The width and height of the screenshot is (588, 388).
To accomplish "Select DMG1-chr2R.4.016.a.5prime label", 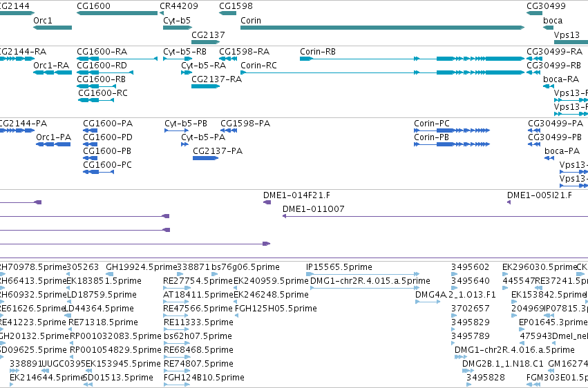I will pyautogui.click(x=515, y=351).
